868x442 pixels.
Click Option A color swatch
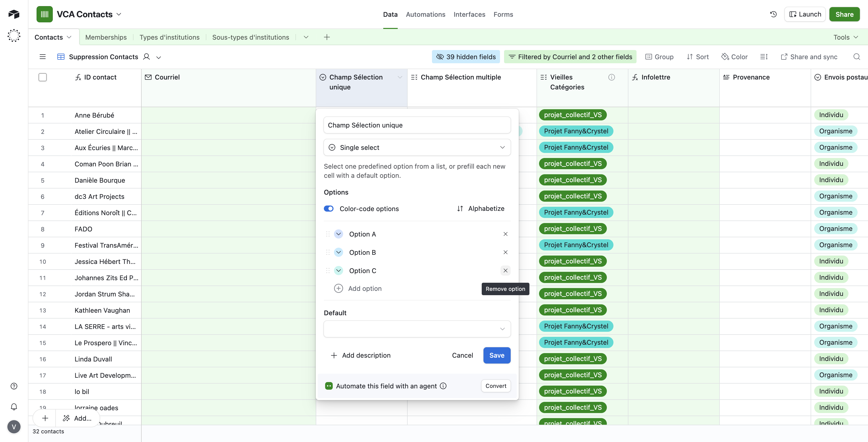point(338,234)
